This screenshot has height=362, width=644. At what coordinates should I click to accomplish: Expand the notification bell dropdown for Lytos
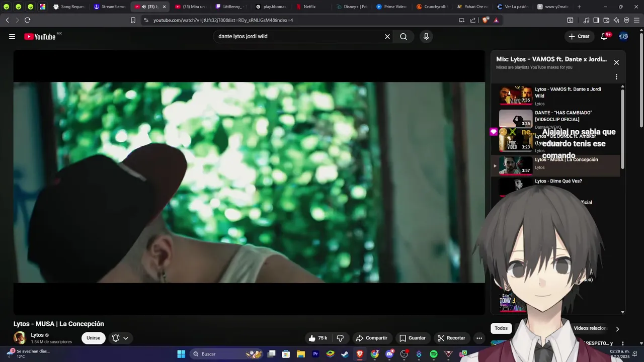[121, 338]
